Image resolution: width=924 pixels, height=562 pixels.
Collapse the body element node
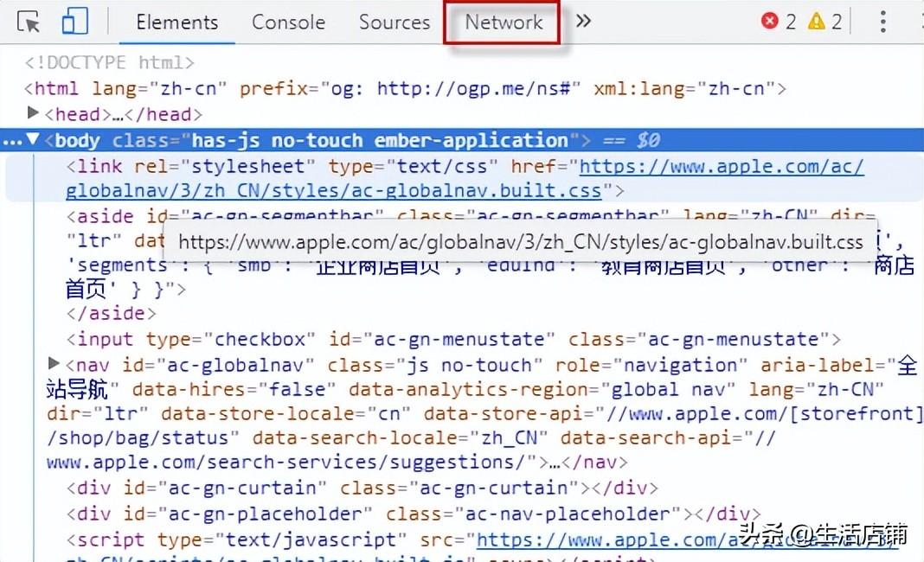(33, 139)
